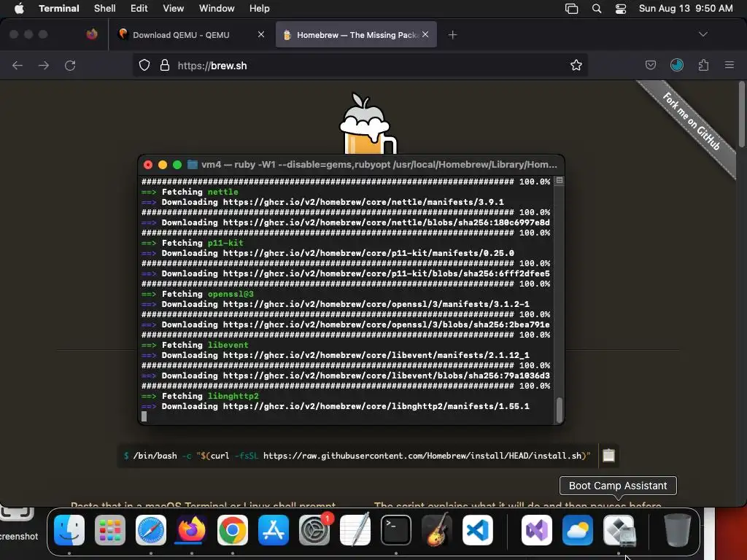Open Spotlight search in menu bar

(x=597, y=9)
